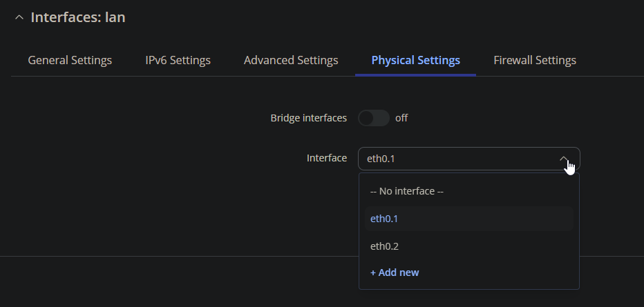Collapse the Interfaces: lan section chevron
Viewport: 644px width, 307px height.
point(19,18)
